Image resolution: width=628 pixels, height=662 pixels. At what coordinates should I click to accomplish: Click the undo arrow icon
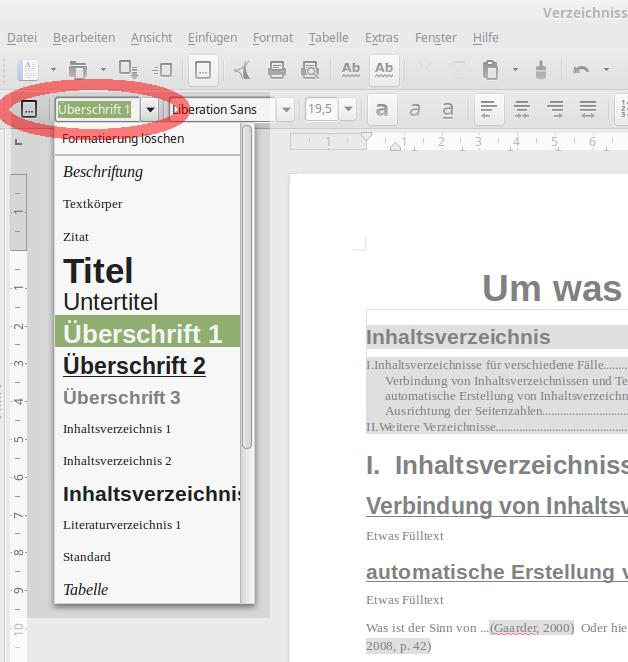pyautogui.click(x=580, y=70)
